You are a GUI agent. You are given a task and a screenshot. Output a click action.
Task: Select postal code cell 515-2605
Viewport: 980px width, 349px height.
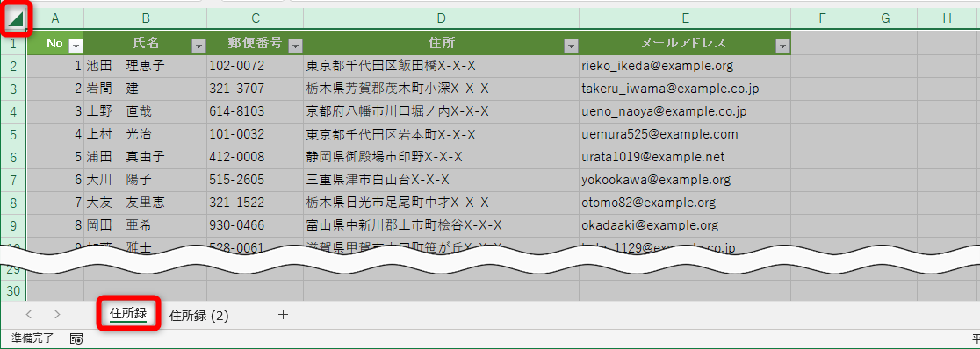click(x=255, y=181)
